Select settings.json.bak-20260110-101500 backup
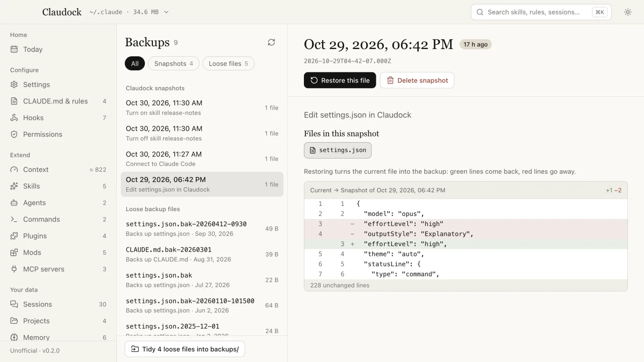 point(202,305)
